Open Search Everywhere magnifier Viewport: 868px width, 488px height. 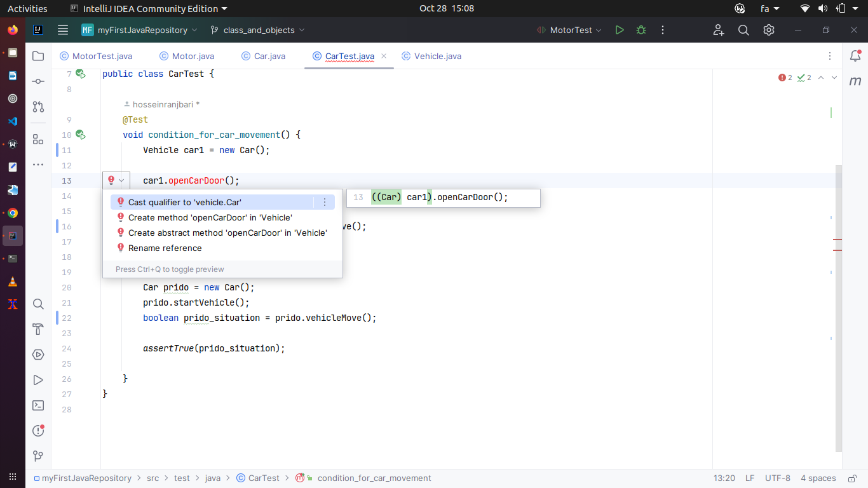(743, 30)
